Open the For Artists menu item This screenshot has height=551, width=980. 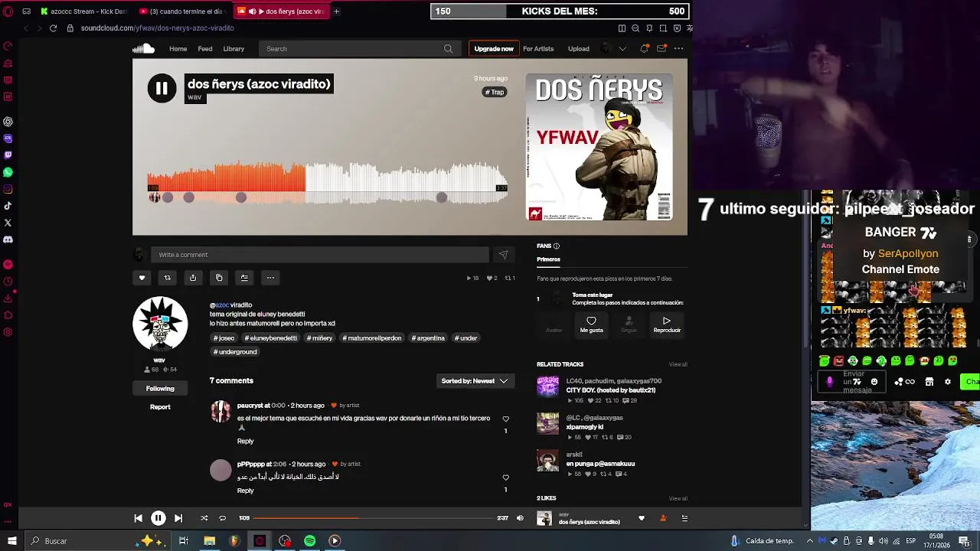click(538, 49)
